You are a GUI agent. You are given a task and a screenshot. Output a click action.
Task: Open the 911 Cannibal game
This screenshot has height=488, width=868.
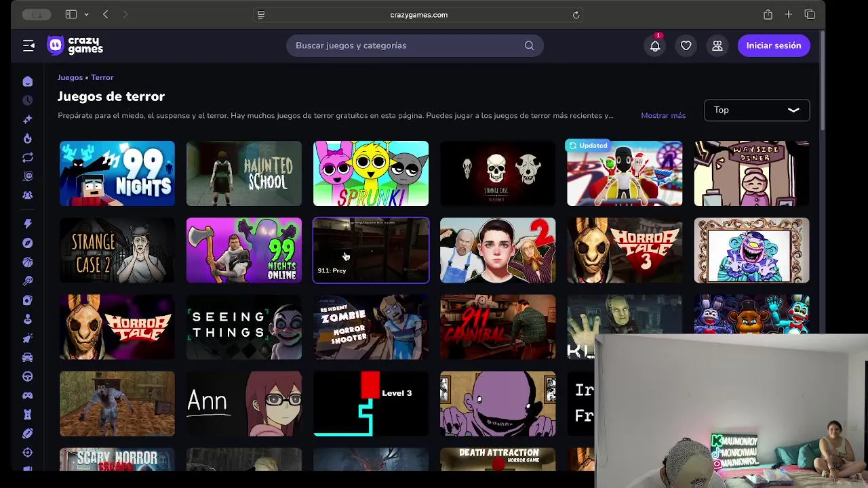pos(498,327)
